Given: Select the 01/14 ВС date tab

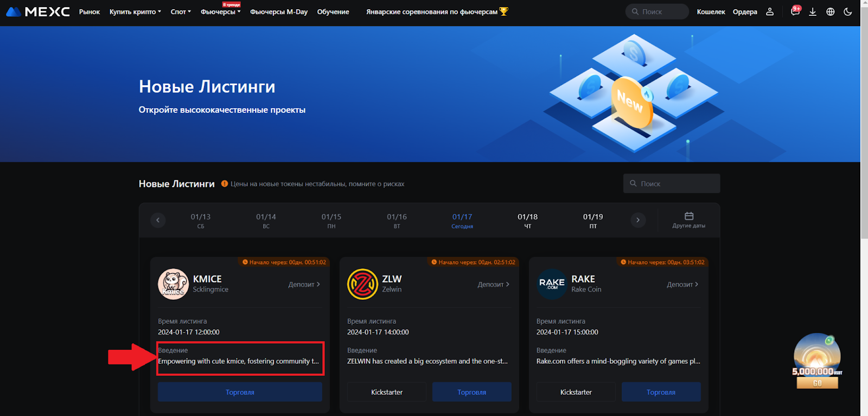Looking at the screenshot, I should pos(266,220).
